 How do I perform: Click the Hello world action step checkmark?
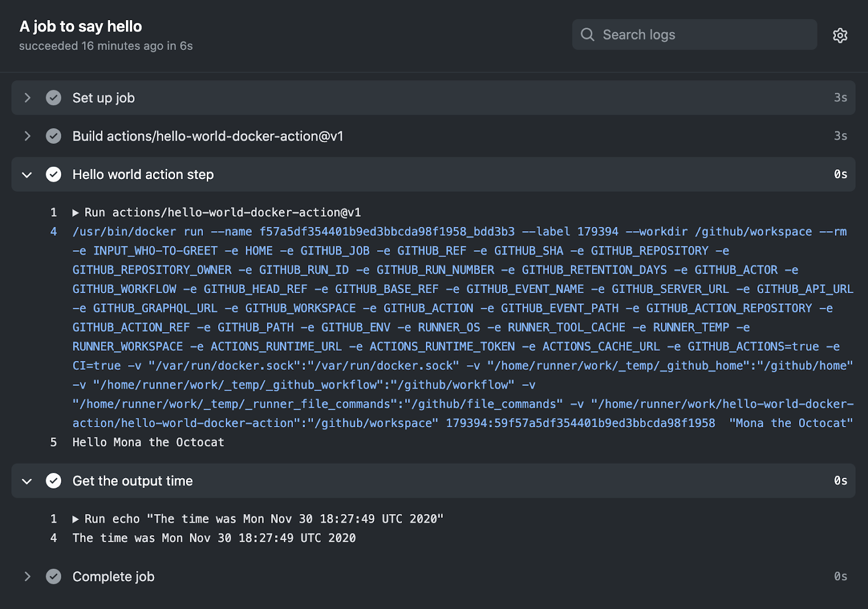pyautogui.click(x=54, y=174)
